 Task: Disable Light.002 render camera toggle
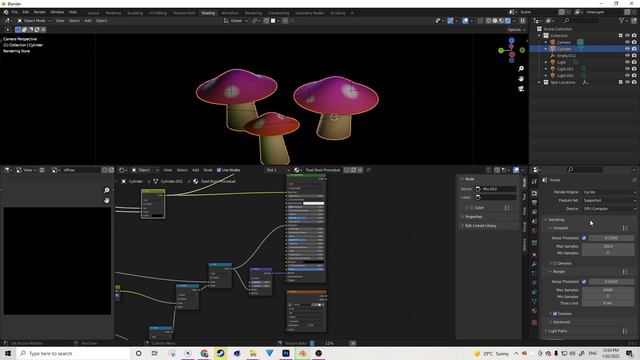pyautogui.click(x=634, y=76)
